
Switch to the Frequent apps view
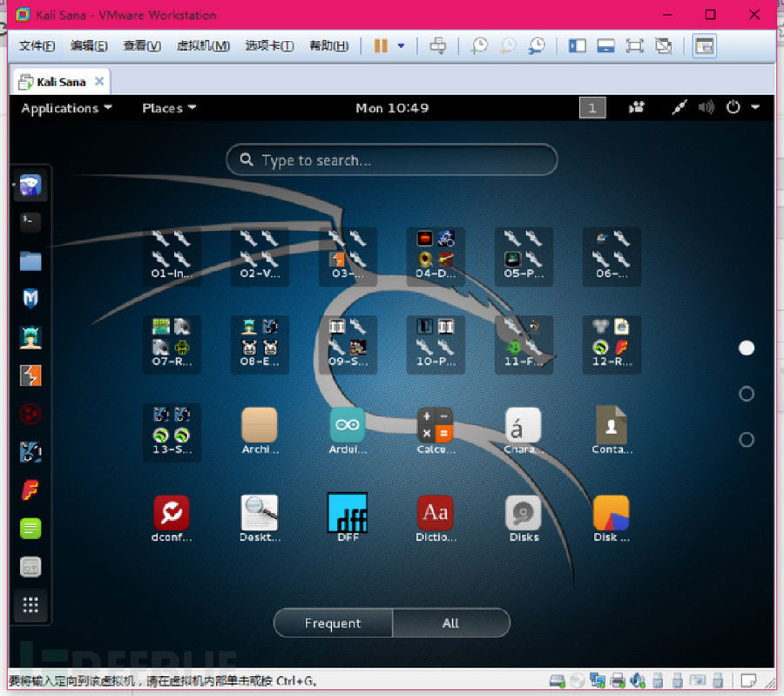(x=333, y=623)
